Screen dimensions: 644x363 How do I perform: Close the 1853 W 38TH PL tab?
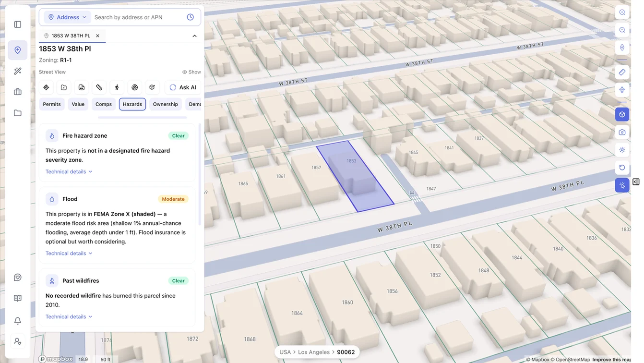point(98,36)
